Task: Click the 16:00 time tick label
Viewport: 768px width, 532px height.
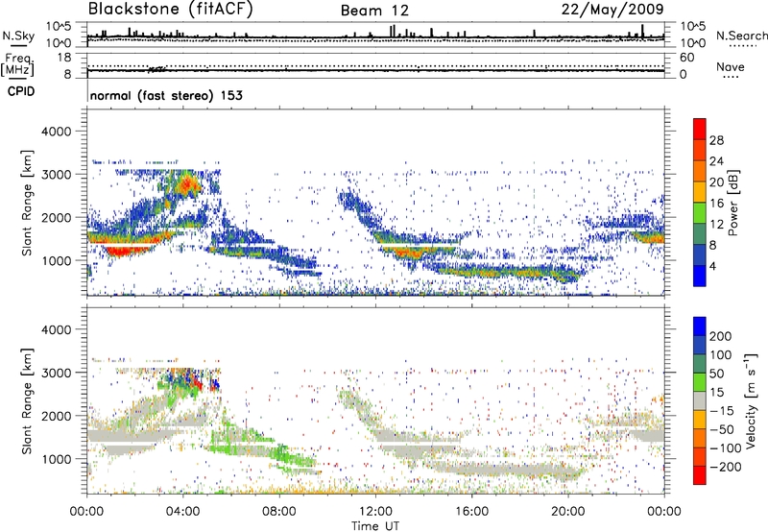Action: (x=472, y=512)
